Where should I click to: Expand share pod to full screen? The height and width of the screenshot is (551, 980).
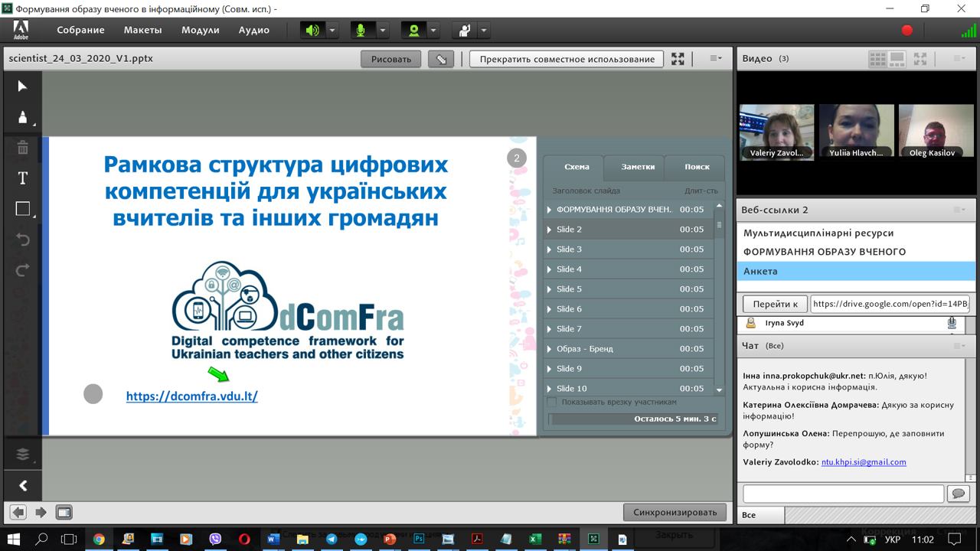click(678, 59)
